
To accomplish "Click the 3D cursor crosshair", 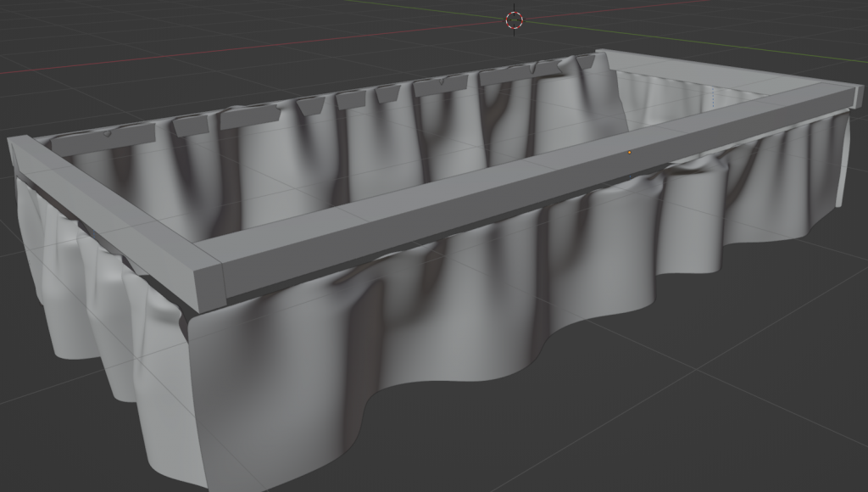I will point(515,20).
